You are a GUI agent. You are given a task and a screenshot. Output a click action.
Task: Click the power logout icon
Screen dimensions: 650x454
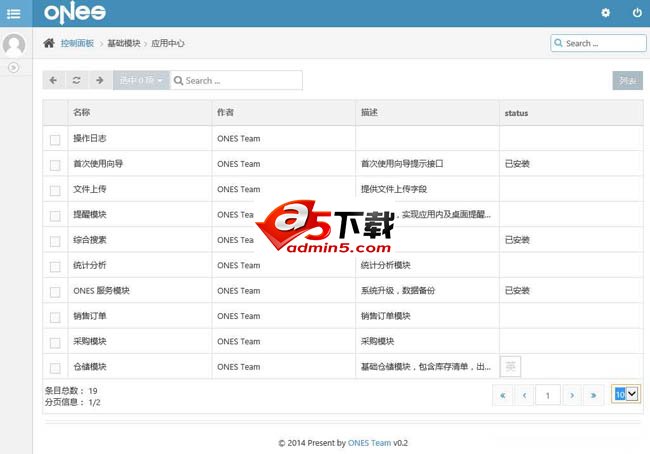[637, 13]
